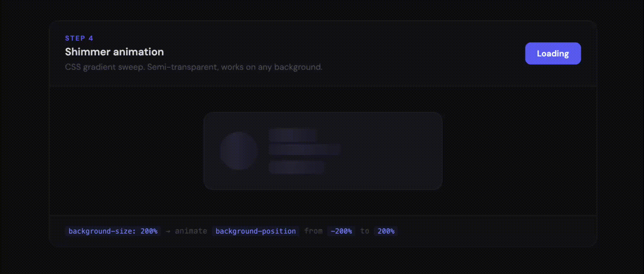Image resolution: width=644 pixels, height=274 pixels.
Task: Click the background-position code chip
Action: [x=255, y=231]
